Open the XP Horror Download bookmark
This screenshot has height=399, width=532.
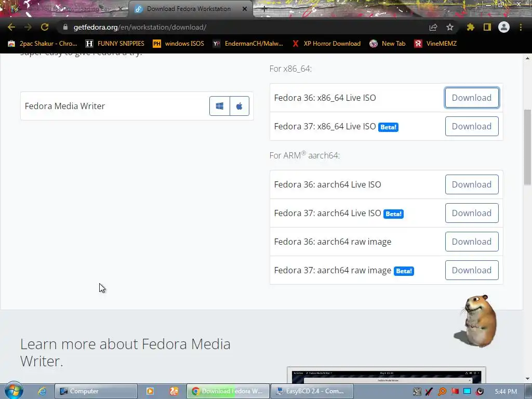pyautogui.click(x=326, y=44)
